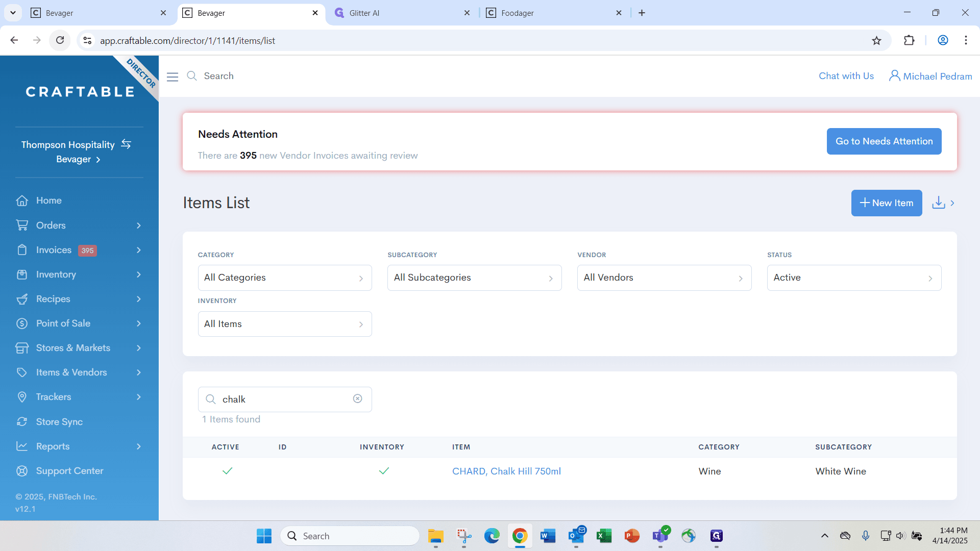Switch to the Foodager tab
The width and height of the screenshot is (980, 551).
[554, 13]
